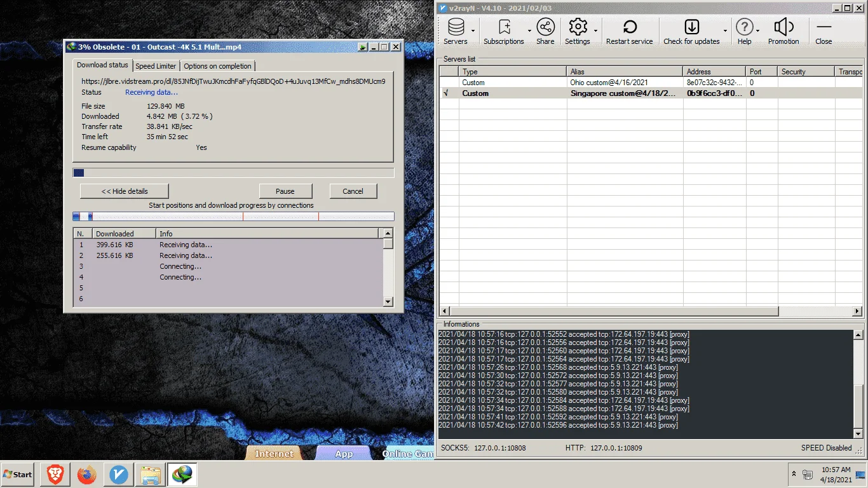Expand the Help dropdown arrow
The height and width of the screenshot is (488, 868).
coord(758,31)
